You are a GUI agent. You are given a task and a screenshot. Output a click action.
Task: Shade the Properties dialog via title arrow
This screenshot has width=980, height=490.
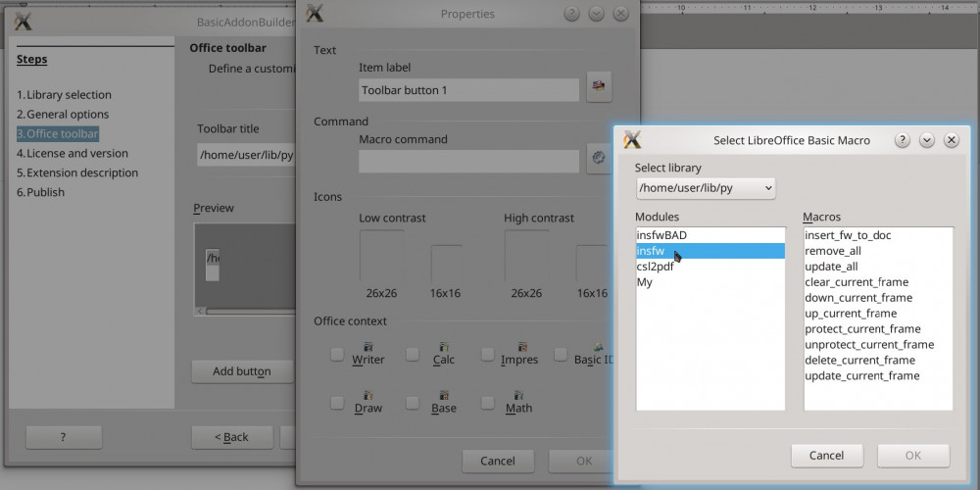(596, 14)
